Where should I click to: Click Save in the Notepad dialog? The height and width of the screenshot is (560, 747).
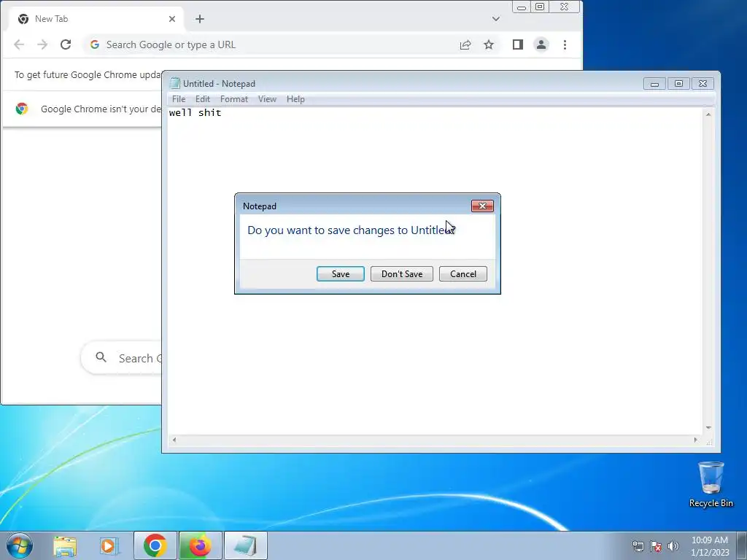[x=340, y=274]
